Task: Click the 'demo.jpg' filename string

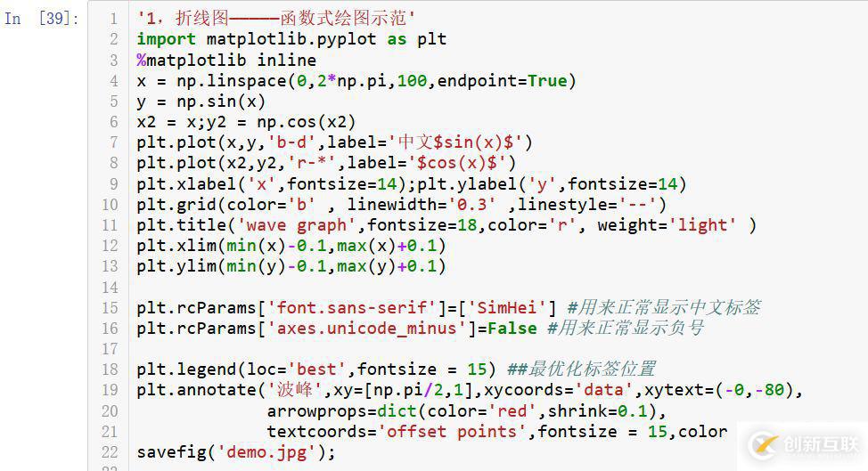Action: pos(266,452)
